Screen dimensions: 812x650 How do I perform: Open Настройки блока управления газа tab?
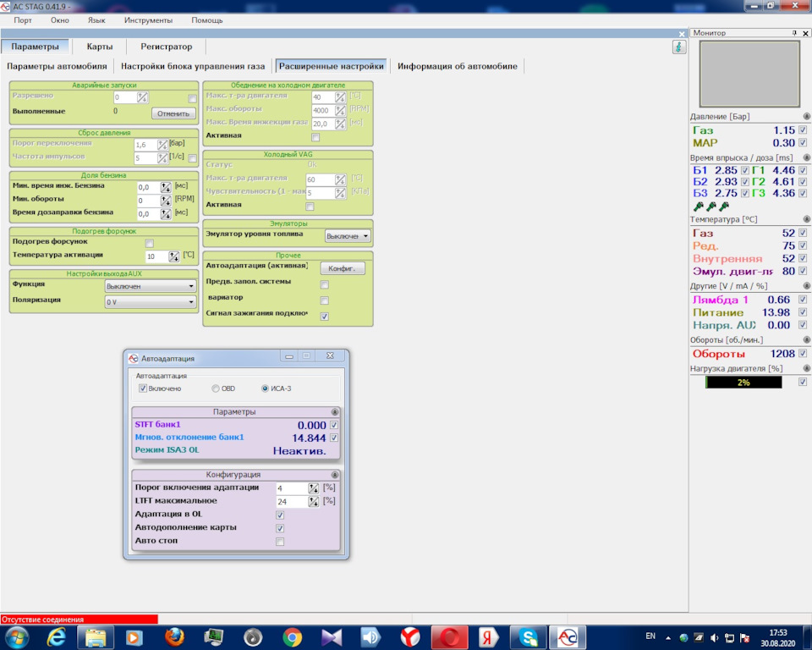click(193, 66)
